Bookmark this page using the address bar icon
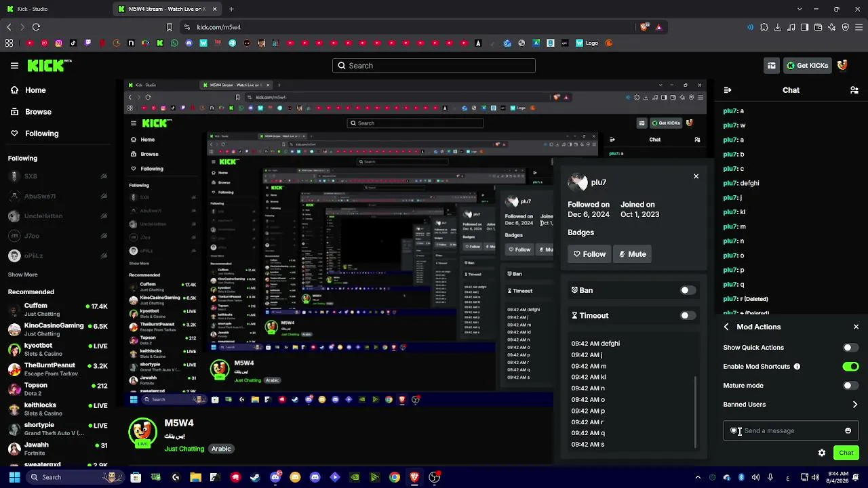 point(170,27)
